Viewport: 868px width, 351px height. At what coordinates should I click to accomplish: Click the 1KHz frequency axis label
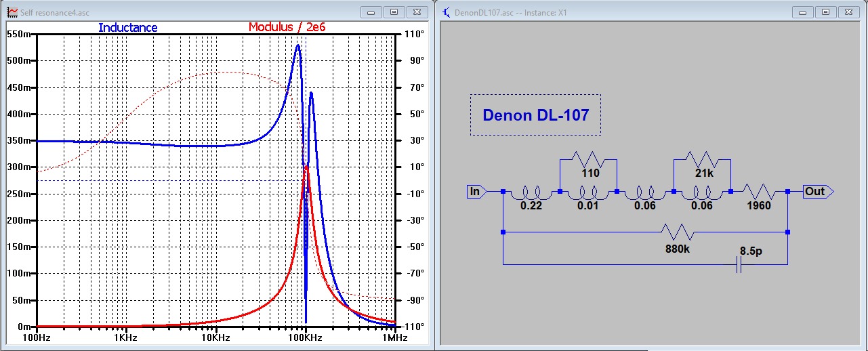pyautogui.click(x=126, y=337)
